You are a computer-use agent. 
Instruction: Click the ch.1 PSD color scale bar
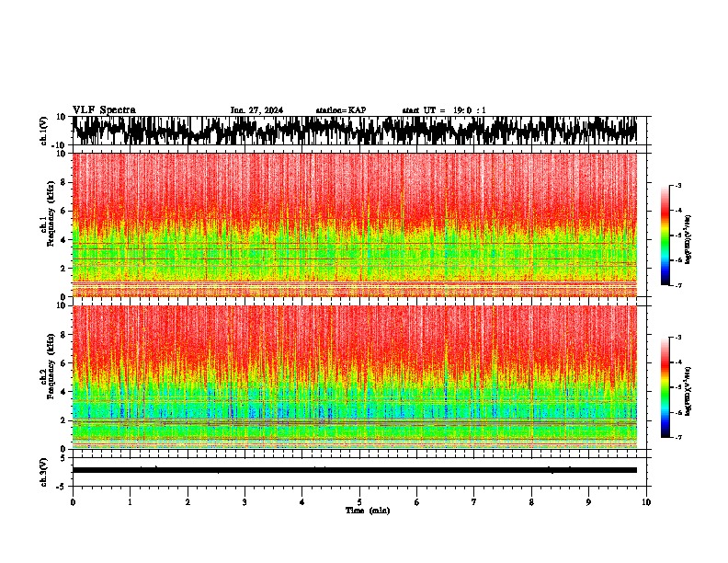(665, 236)
